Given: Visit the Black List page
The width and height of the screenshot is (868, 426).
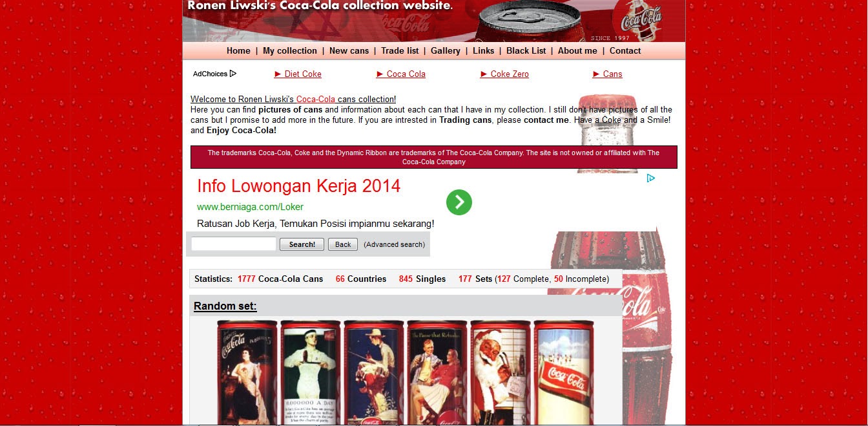Looking at the screenshot, I should [526, 51].
